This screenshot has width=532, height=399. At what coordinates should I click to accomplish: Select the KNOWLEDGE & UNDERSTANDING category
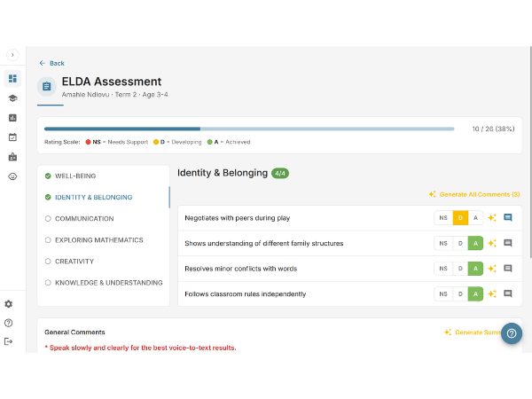[x=104, y=283]
